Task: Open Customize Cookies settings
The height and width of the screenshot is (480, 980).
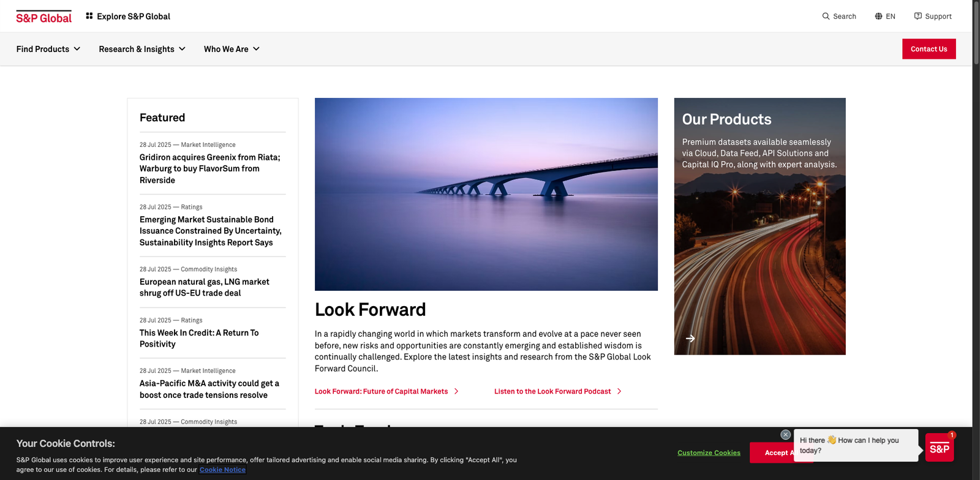Action: click(709, 453)
